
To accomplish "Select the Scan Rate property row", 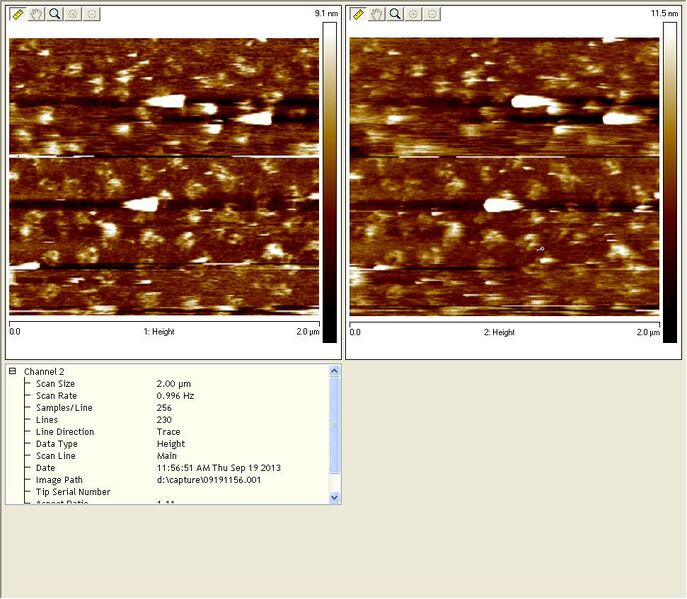I will click(55, 396).
